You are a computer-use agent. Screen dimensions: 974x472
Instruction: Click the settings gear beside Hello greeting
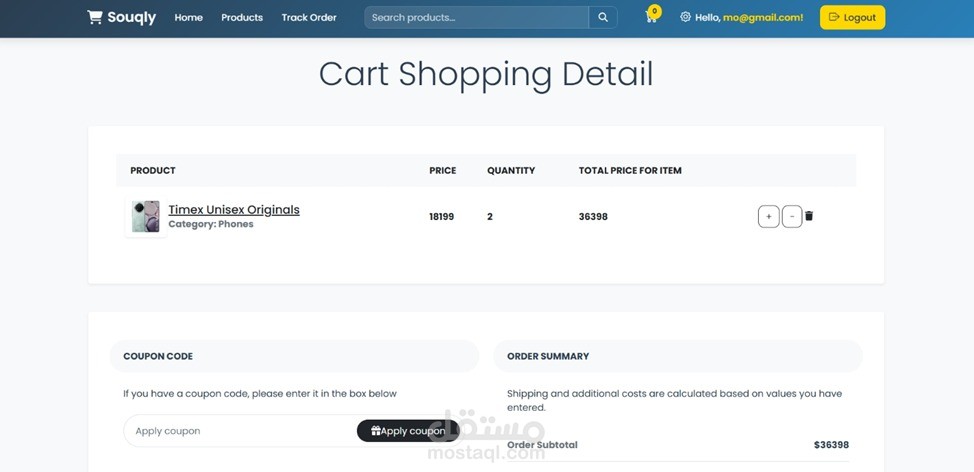click(685, 17)
